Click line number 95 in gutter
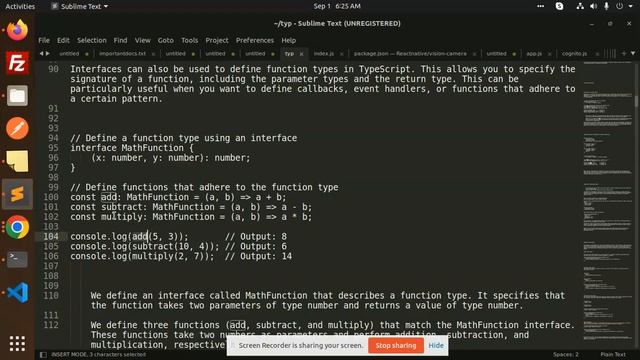The image size is (640, 360). click(53, 148)
